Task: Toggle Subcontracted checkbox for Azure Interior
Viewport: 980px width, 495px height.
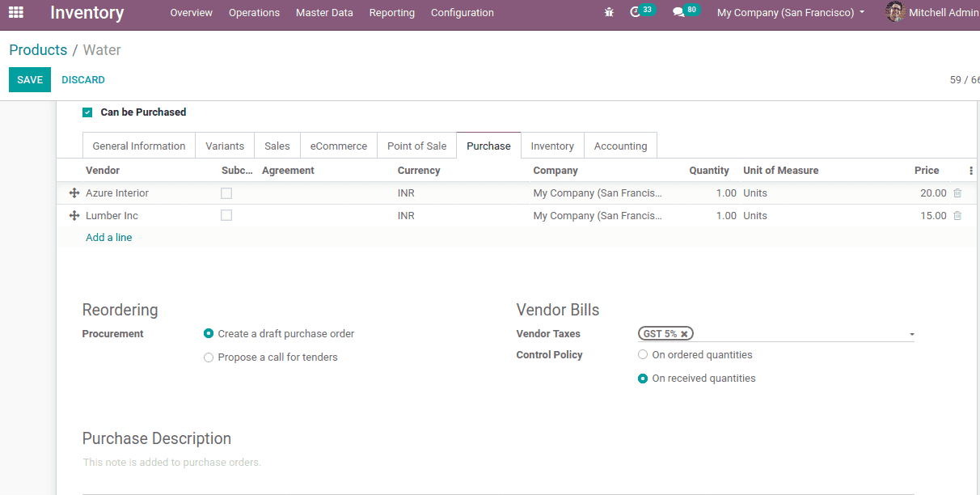Action: (x=226, y=193)
